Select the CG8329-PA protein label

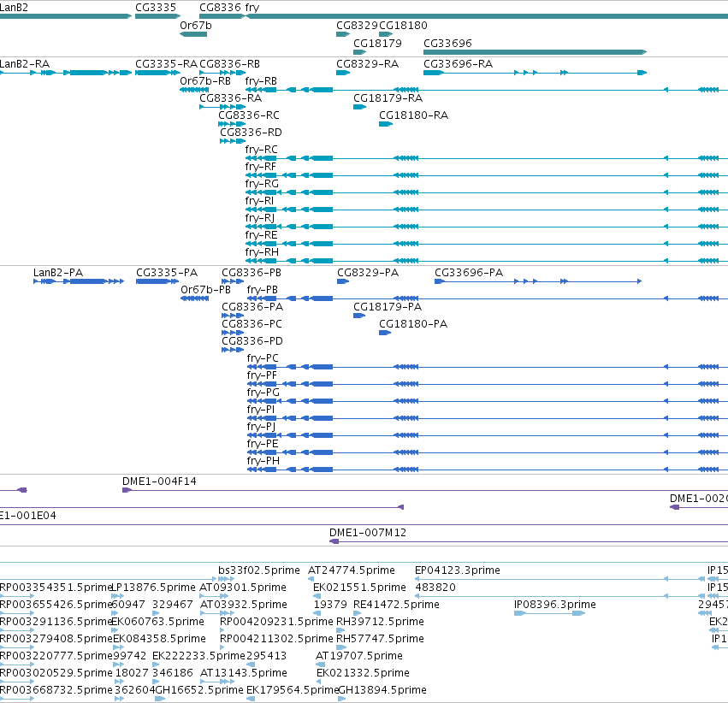[368, 272]
